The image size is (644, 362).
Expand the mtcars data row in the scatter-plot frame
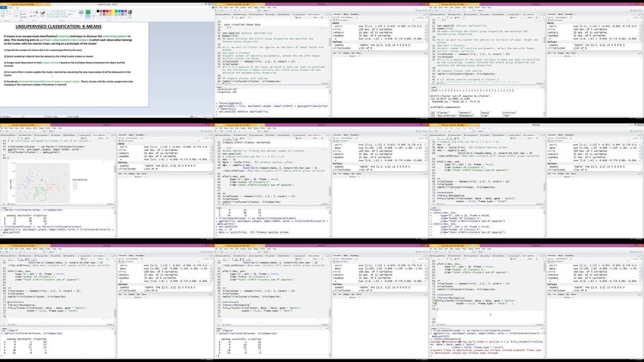point(120,153)
